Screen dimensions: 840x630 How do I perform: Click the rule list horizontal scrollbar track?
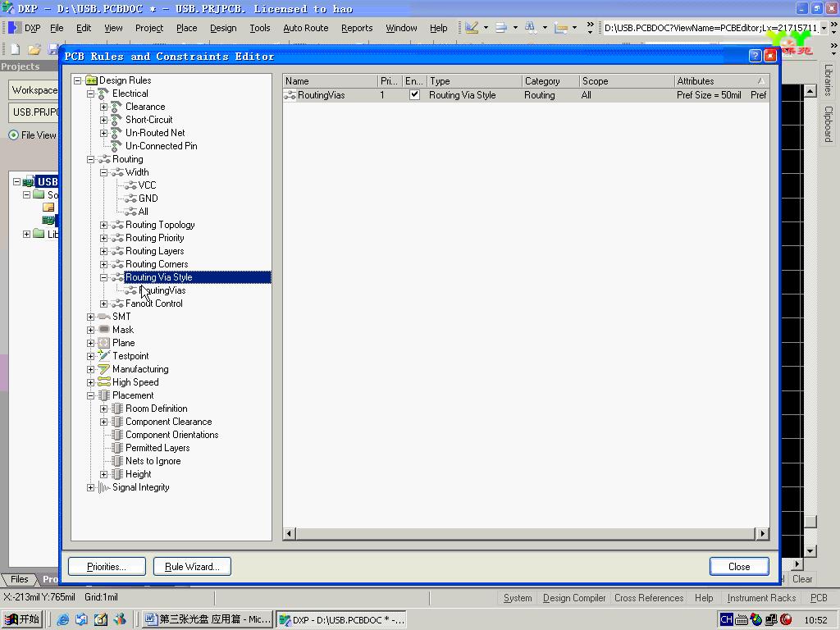pyautogui.click(x=525, y=533)
